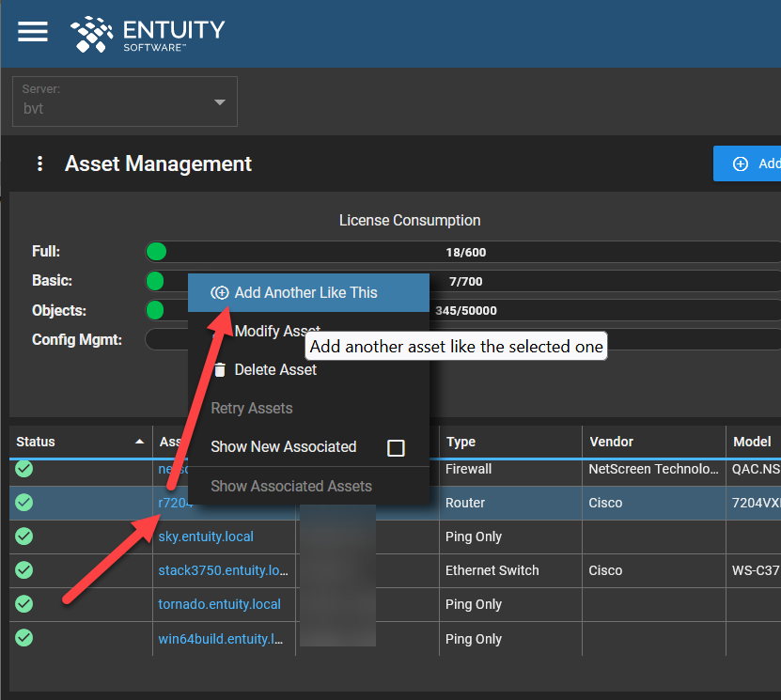781x700 pixels.
Task: Open the r7204 router asset link
Action: point(175,503)
